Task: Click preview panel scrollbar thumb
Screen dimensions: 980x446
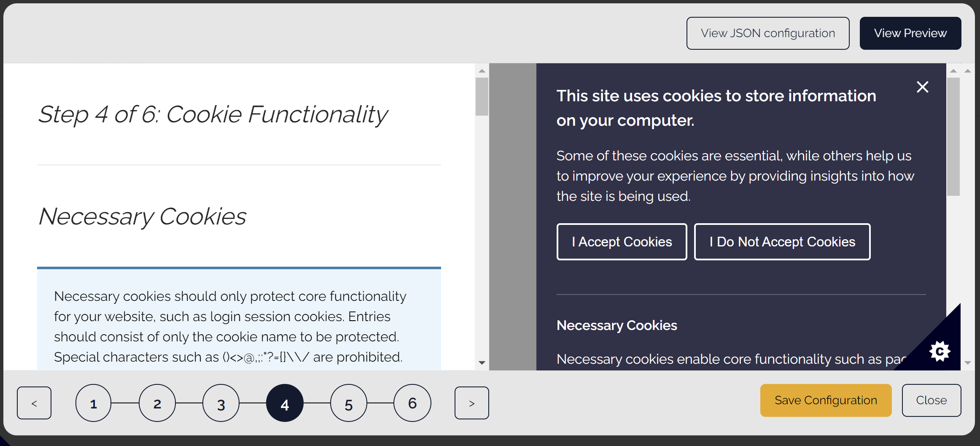Action: tap(953, 137)
